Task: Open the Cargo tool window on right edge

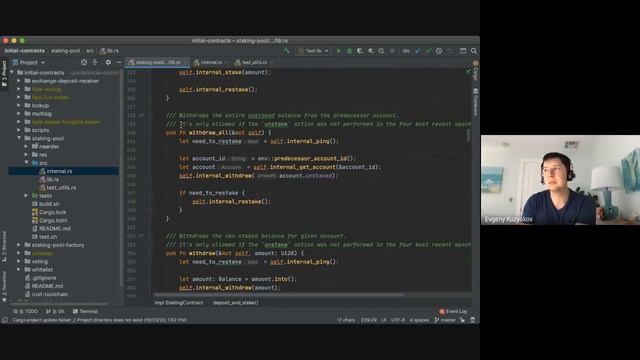Action: click(x=476, y=71)
